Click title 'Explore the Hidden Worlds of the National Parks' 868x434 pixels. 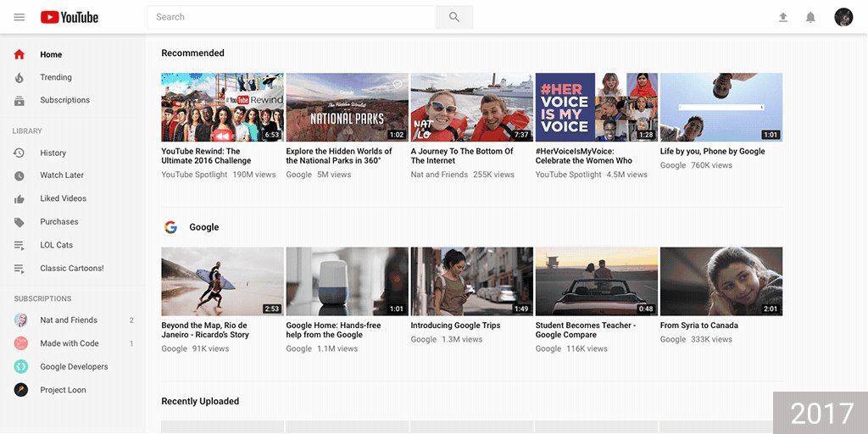339,156
